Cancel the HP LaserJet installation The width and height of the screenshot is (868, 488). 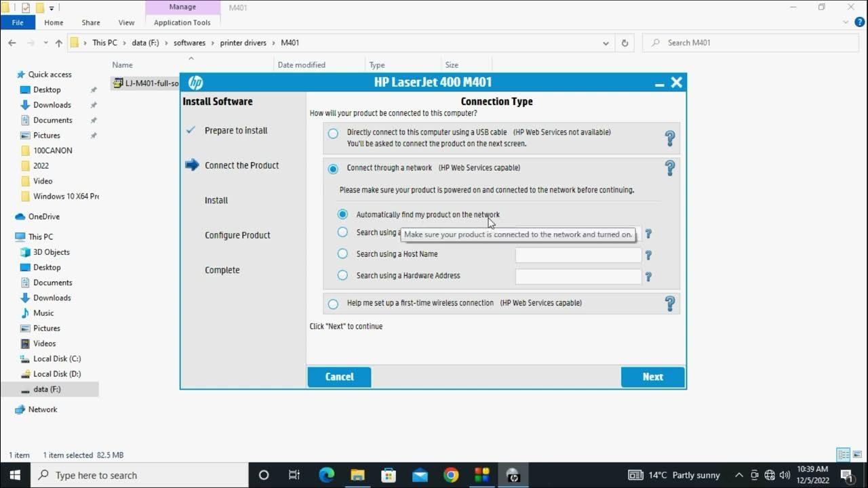339,377
